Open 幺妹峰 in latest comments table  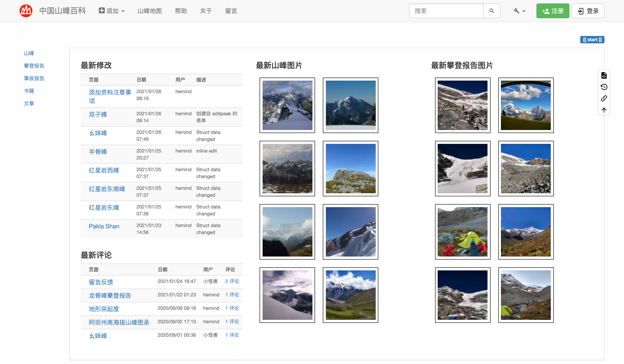click(x=98, y=336)
